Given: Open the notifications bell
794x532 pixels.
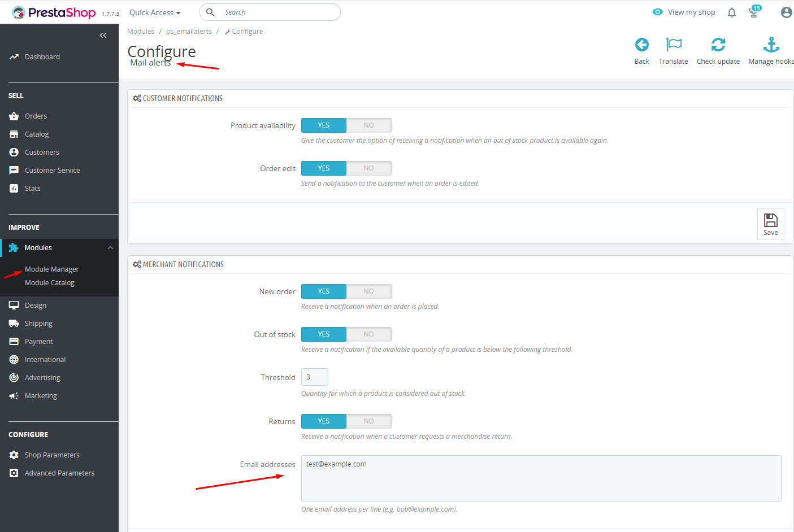Looking at the screenshot, I should 732,12.
